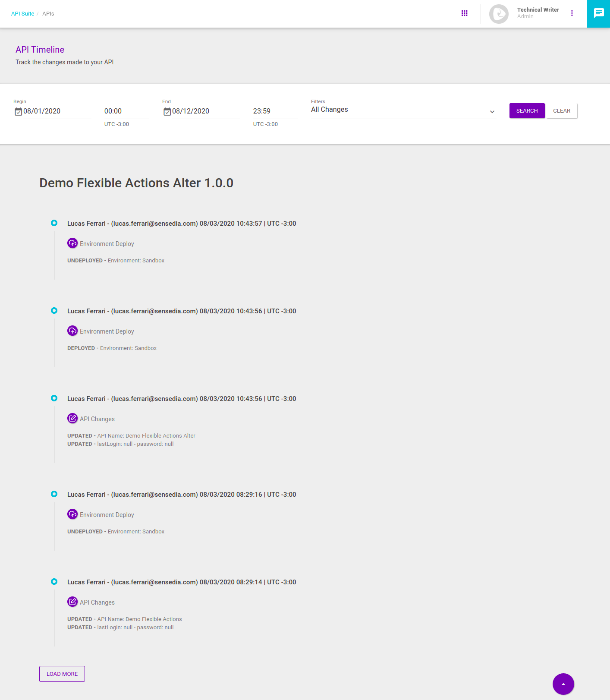Image resolution: width=610 pixels, height=700 pixels.
Task: Click LOAD MORE to show more events
Action: (62, 674)
